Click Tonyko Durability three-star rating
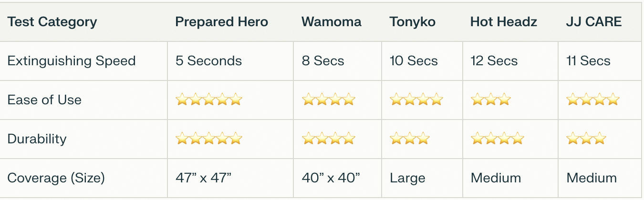Image resolution: width=644 pixels, height=200 pixels. (410, 139)
